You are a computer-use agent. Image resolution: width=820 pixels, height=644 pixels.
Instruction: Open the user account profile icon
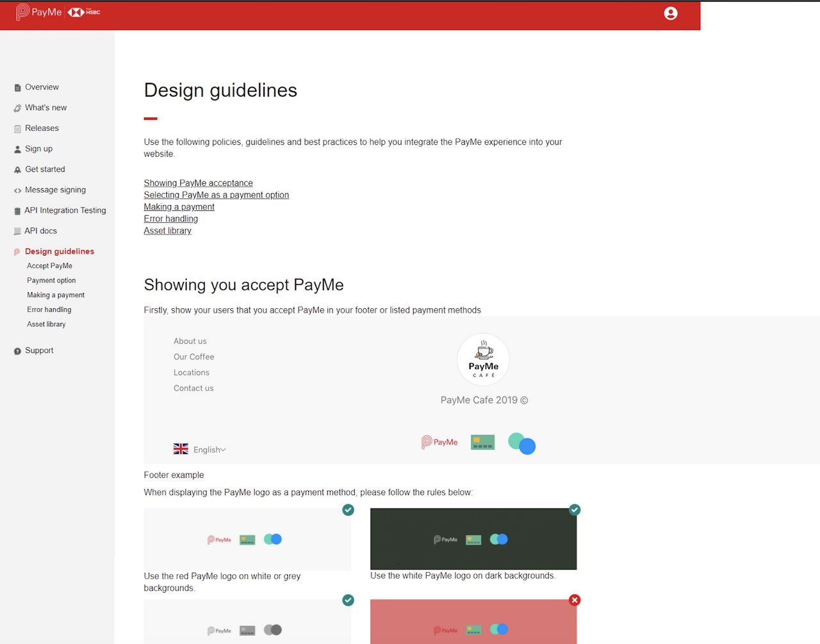click(670, 13)
